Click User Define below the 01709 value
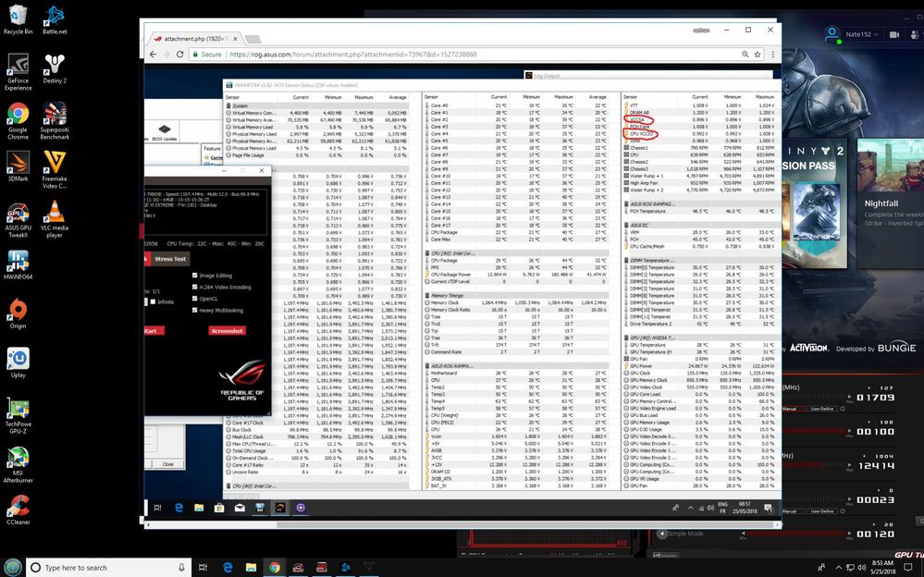The width and height of the screenshot is (924, 577). pyautogui.click(x=822, y=409)
